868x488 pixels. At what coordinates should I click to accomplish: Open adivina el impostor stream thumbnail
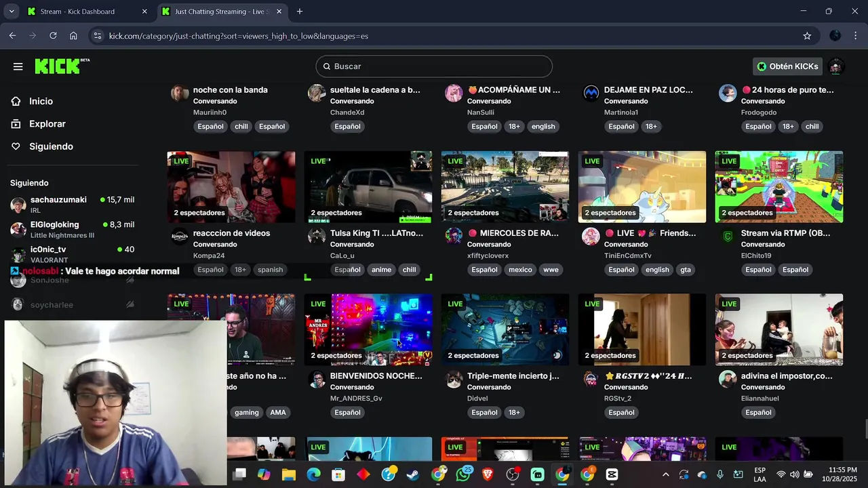click(779, 329)
